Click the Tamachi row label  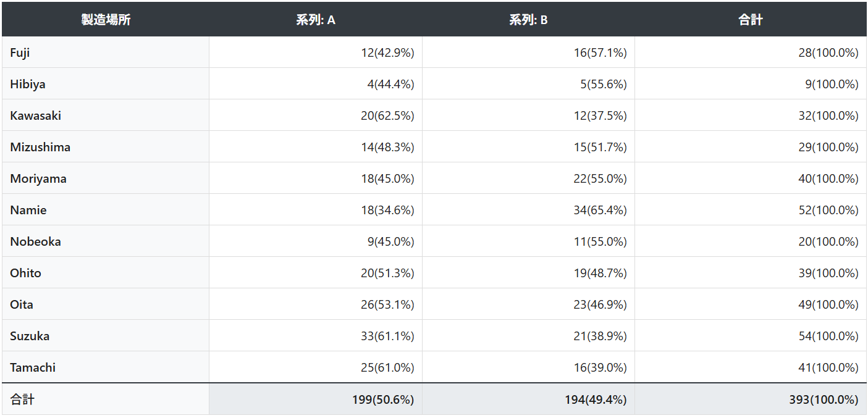33,368
